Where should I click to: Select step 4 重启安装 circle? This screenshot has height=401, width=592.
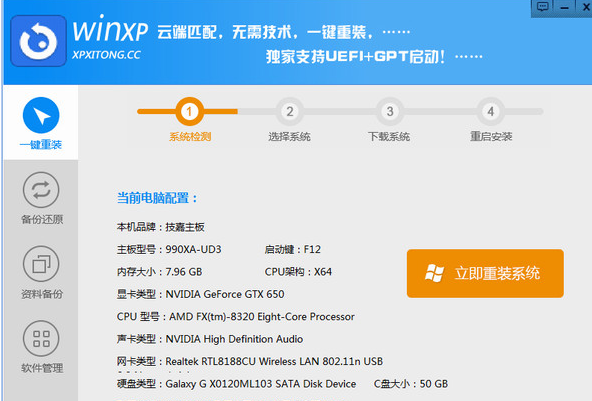[x=490, y=111]
